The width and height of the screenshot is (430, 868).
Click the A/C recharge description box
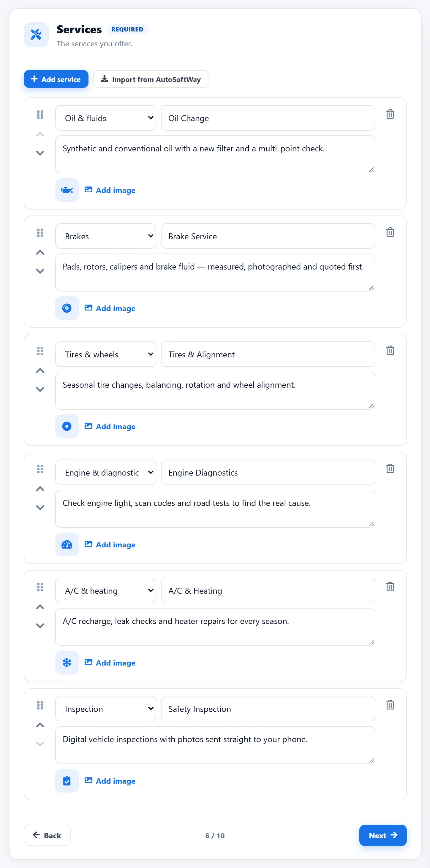[x=215, y=627]
